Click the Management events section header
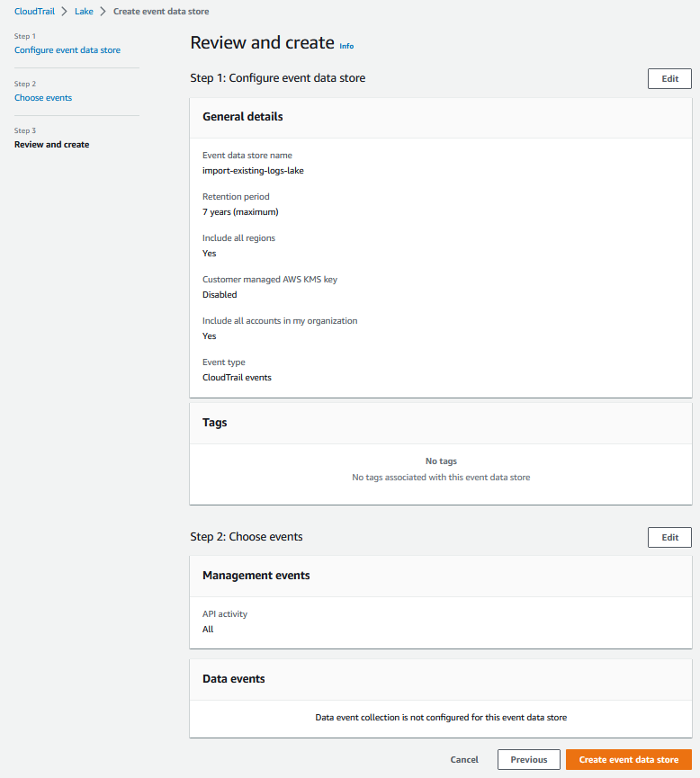Image resolution: width=700 pixels, height=778 pixels. click(x=255, y=575)
